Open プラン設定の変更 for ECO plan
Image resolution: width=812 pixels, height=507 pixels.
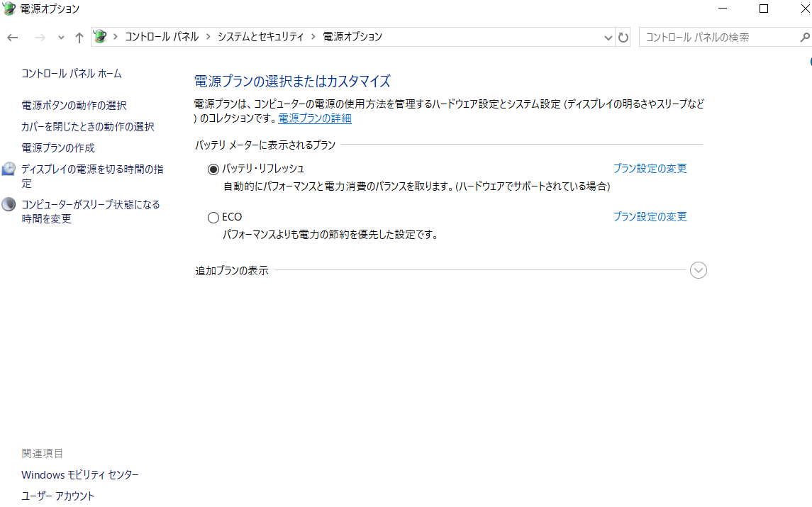650,216
